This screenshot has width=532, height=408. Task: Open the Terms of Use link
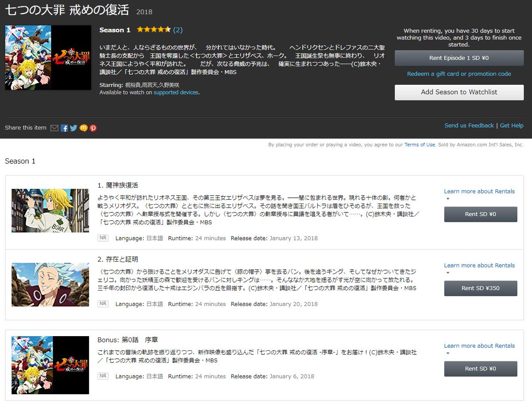point(419,145)
